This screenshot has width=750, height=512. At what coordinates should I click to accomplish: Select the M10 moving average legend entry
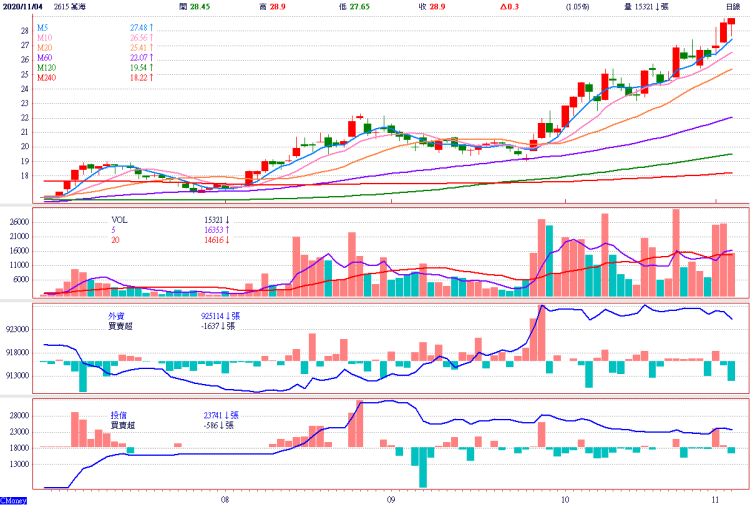coord(44,38)
